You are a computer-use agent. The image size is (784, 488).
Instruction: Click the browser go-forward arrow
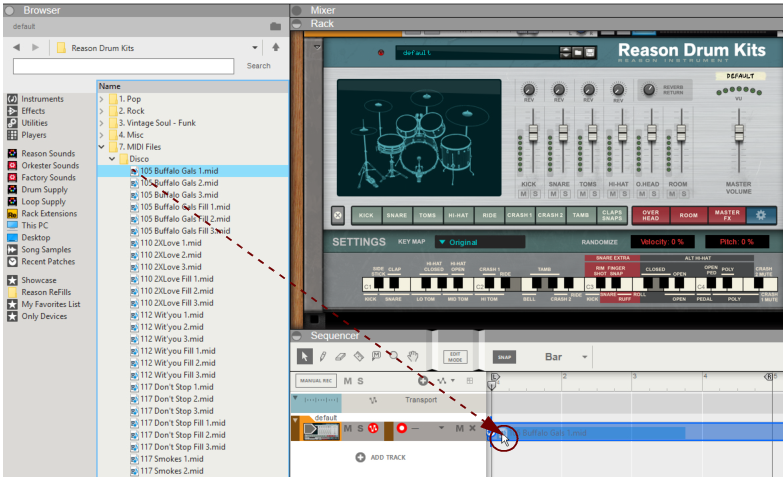pyautogui.click(x=35, y=48)
